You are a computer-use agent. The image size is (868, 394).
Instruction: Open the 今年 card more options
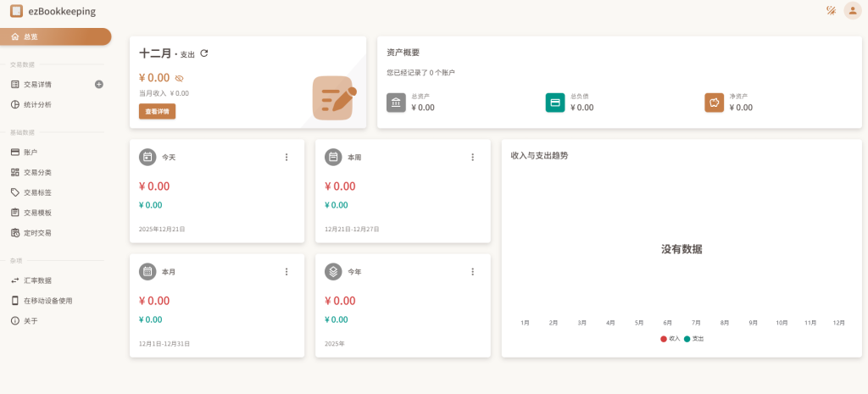point(473,272)
